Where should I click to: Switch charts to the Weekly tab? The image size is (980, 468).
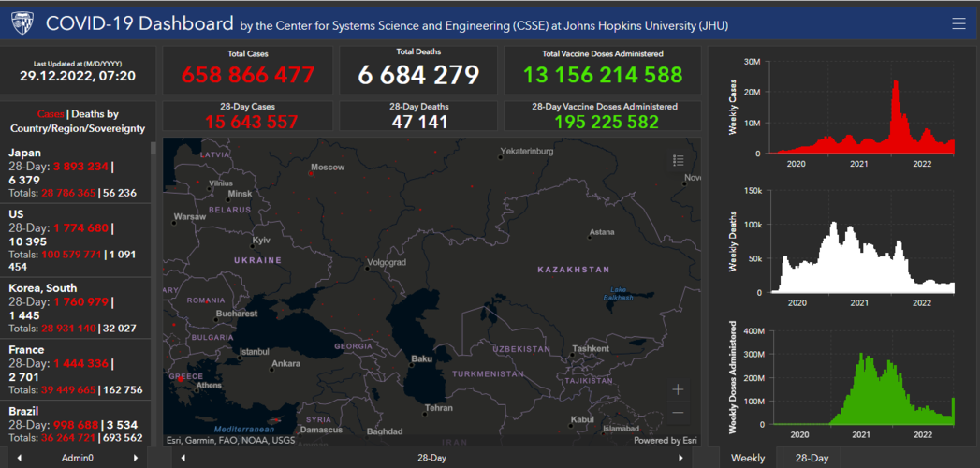pos(748,458)
